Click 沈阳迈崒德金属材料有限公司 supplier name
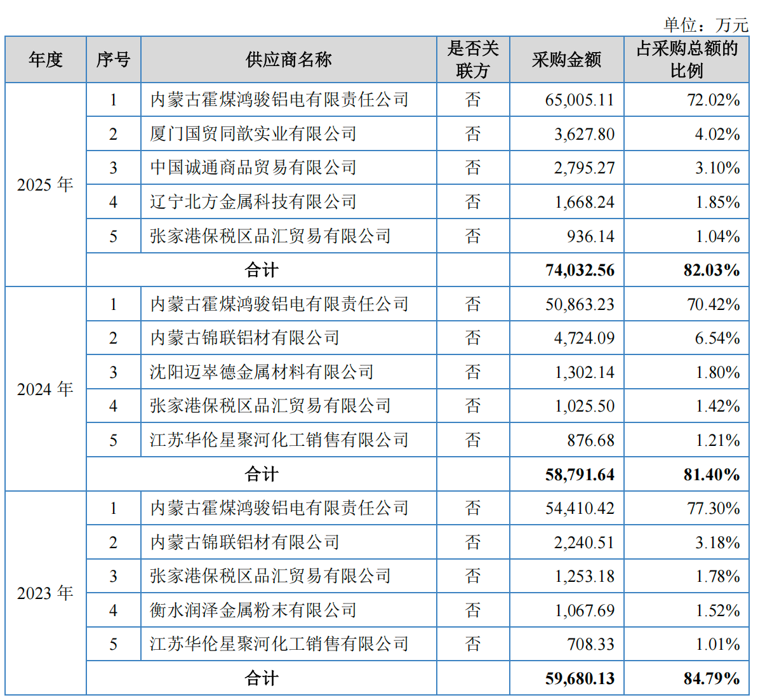 [262, 372]
